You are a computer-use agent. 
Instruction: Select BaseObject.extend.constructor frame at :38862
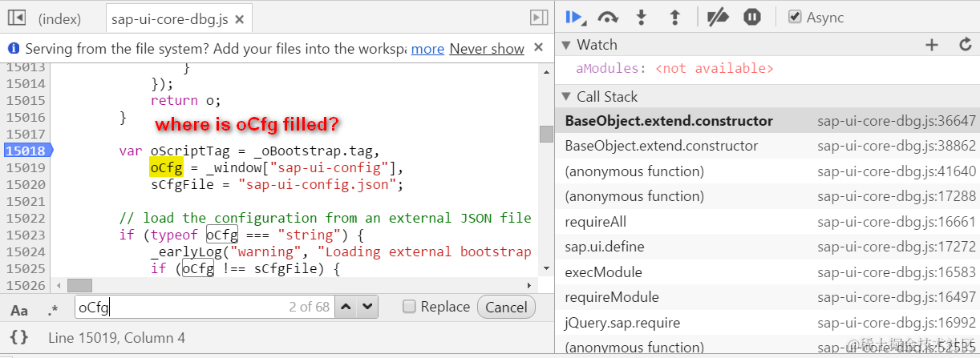point(767,146)
